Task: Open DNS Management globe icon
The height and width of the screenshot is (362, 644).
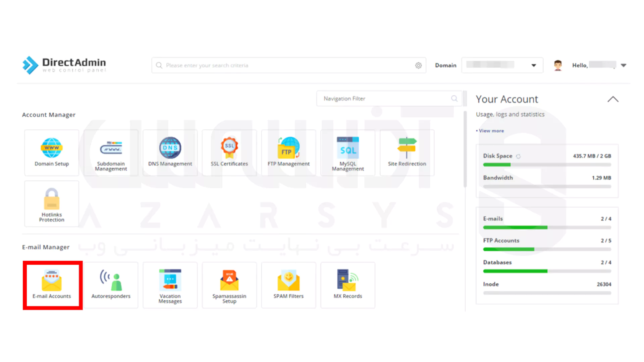Action: click(x=170, y=148)
